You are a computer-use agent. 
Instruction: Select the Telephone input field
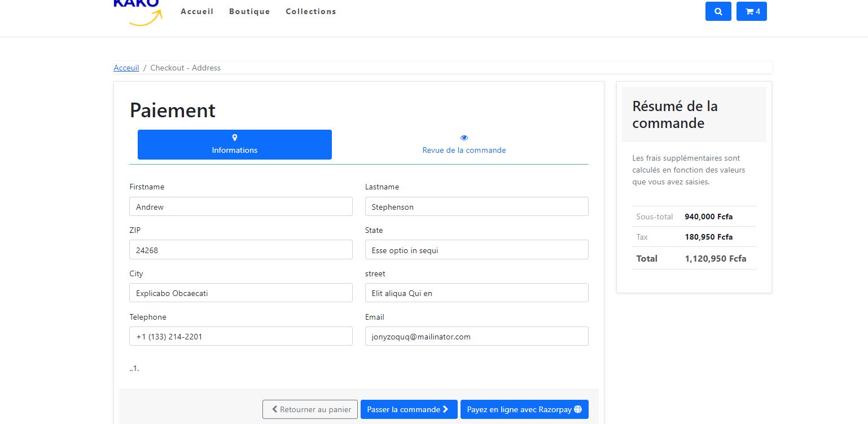pos(241,336)
